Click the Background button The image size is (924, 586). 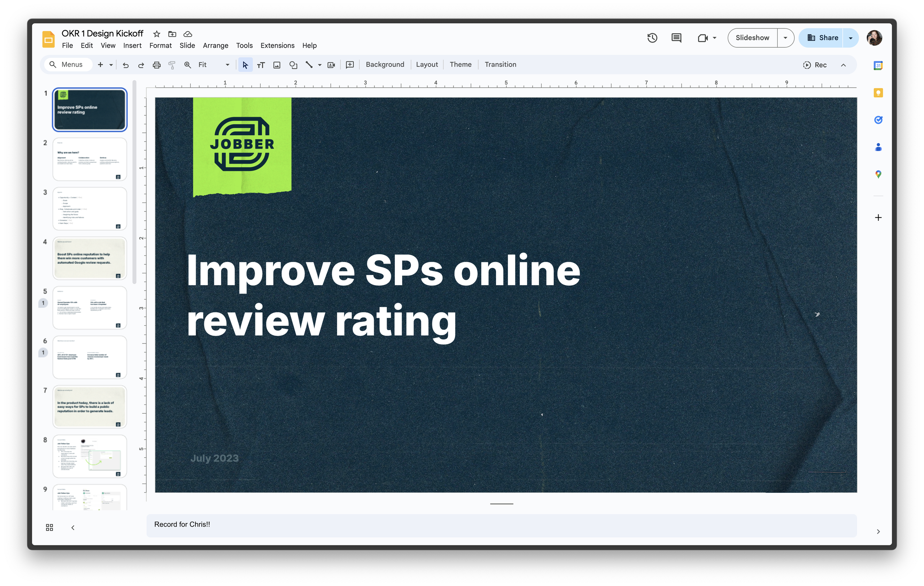[384, 64]
